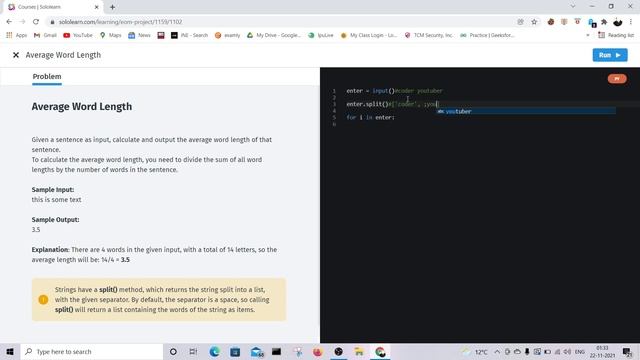Click the 'Average Word Length' heading

pyautogui.click(x=82, y=107)
